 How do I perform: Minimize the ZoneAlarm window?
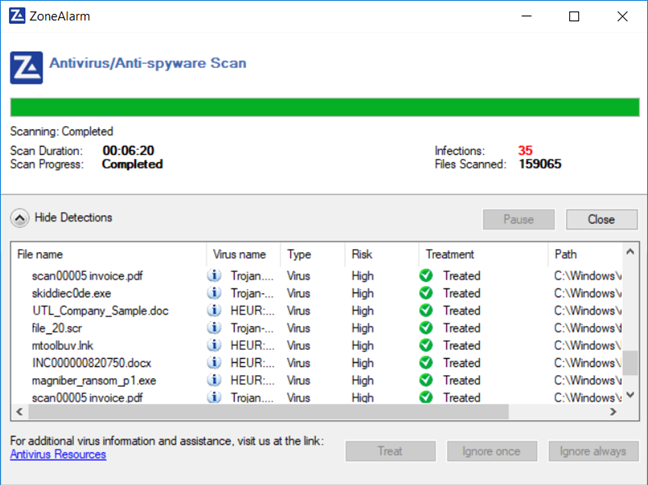point(526,16)
